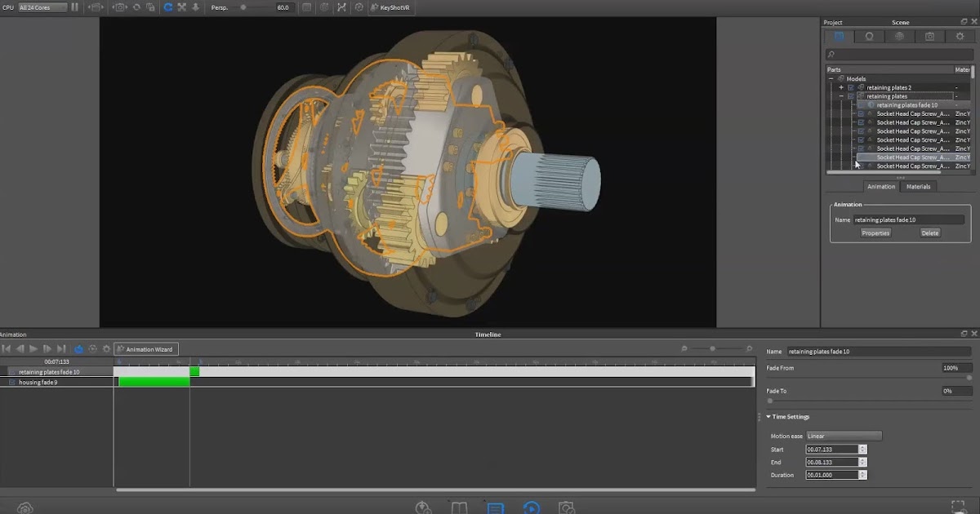Toggle retaining plates fade 10 track checkbox
Screen dimensions: 980x514
coord(11,372)
